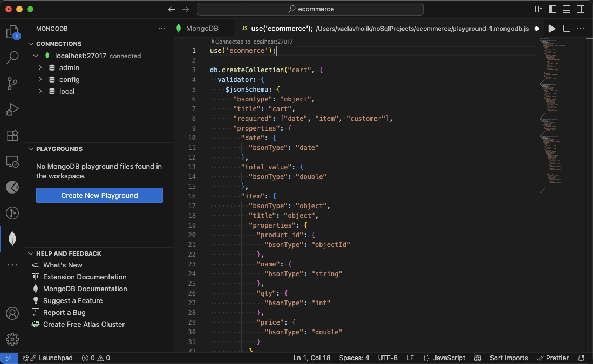Select the MongoDB leaf icon in activity bar
This screenshot has height=364, width=593.
[x=12, y=238]
